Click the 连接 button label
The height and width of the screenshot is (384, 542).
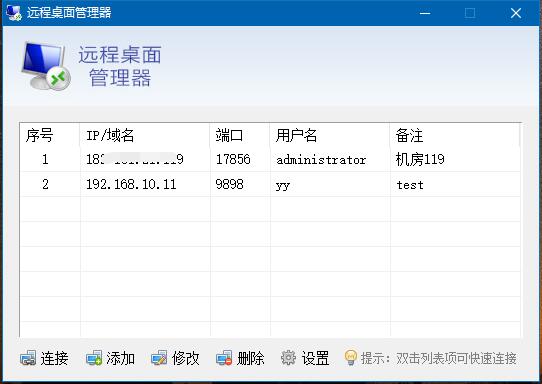pos(54,358)
